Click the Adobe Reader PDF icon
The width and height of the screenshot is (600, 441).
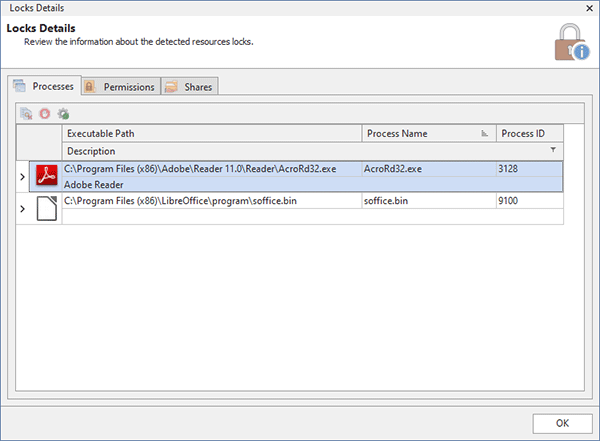(x=45, y=177)
